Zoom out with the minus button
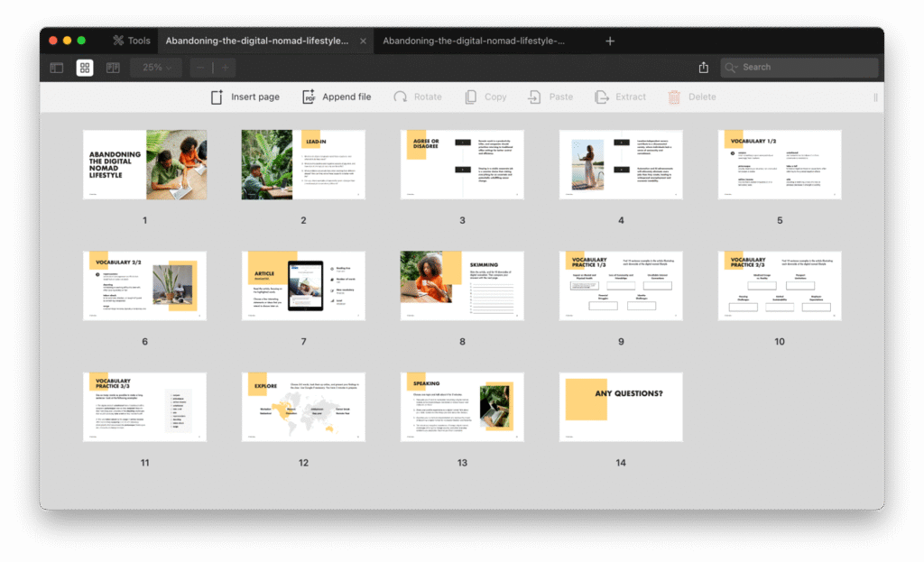The width and height of the screenshot is (924, 562). tap(200, 68)
